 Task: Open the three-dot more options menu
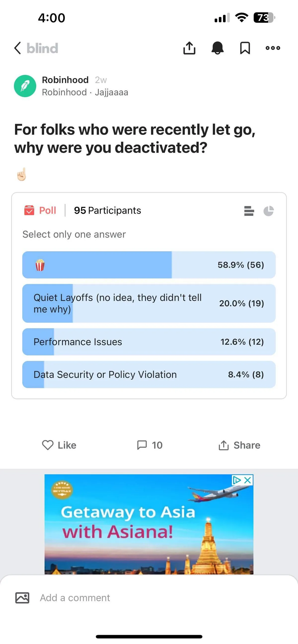point(273,48)
